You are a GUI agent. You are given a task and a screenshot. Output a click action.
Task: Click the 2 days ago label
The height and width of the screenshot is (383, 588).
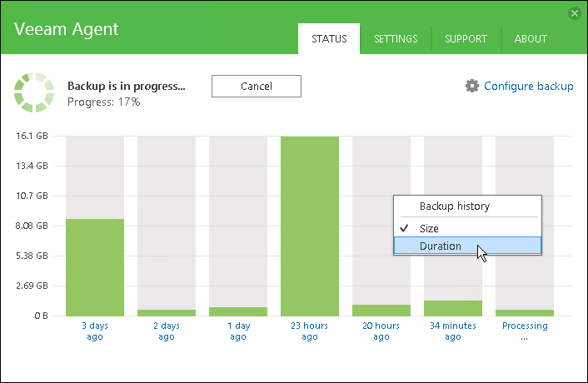[x=167, y=331]
